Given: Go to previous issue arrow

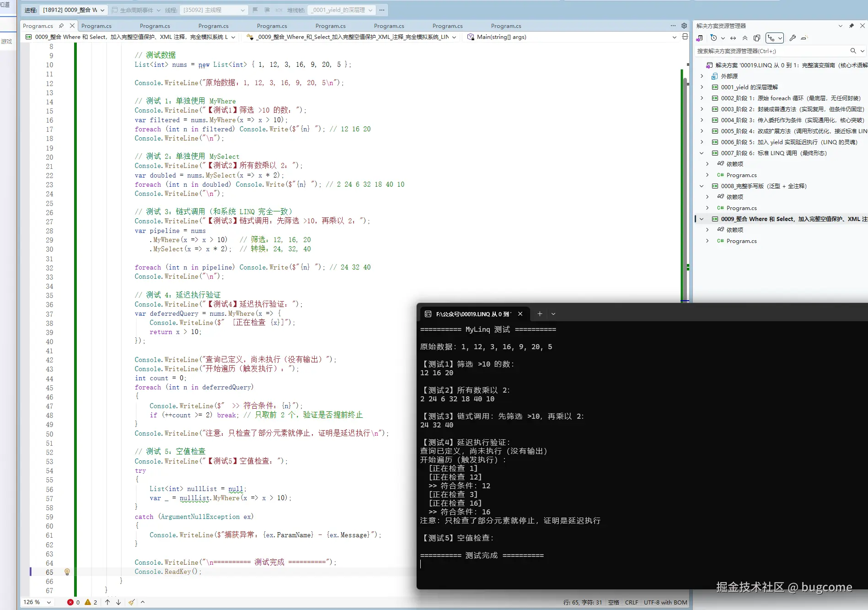Looking at the screenshot, I should tap(107, 602).
